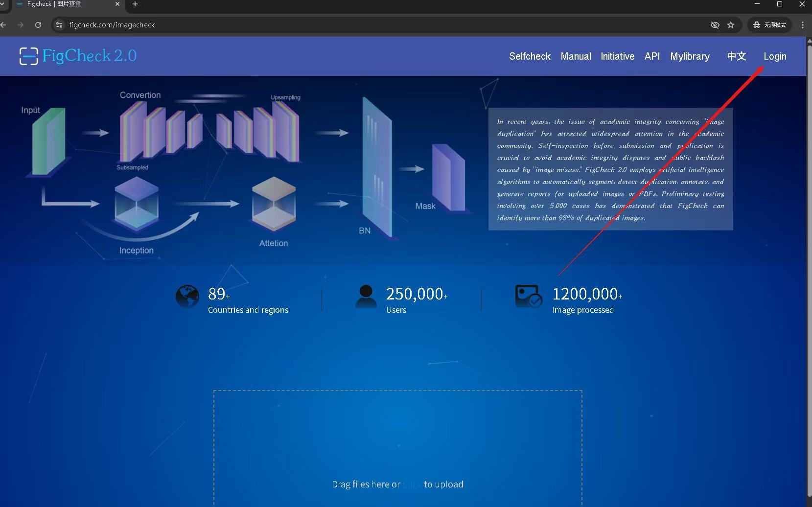This screenshot has width=812, height=507.
Task: Go to the Initiative page
Action: click(x=617, y=56)
